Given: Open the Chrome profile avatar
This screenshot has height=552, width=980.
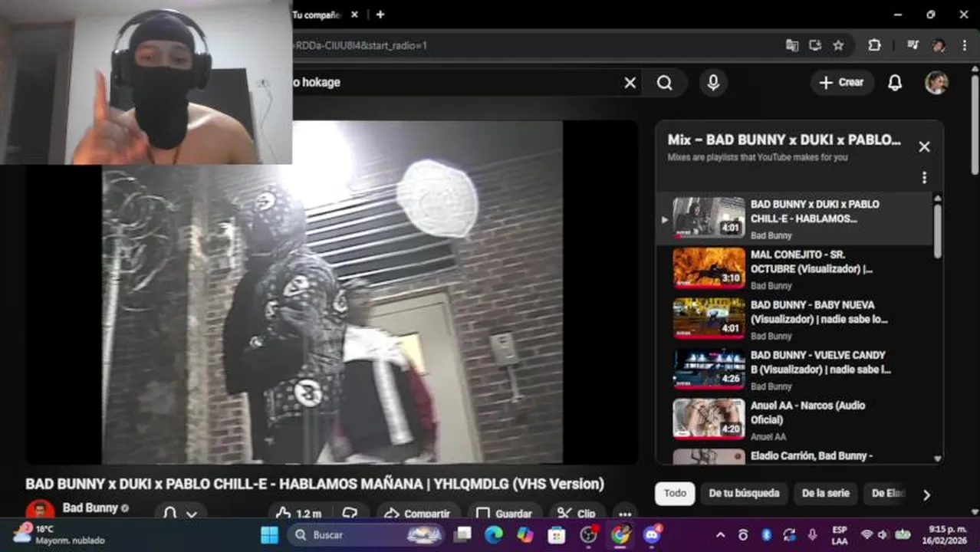Looking at the screenshot, I should click(939, 45).
